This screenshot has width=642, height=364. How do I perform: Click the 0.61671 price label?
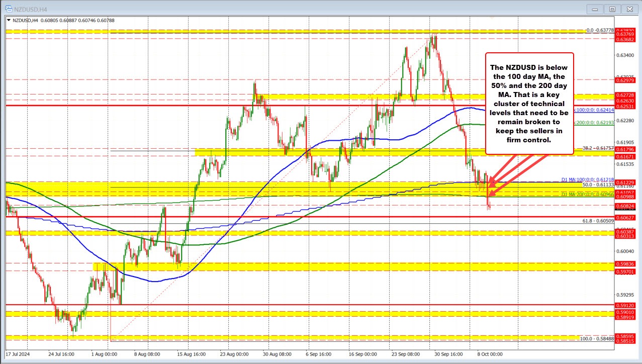pos(625,157)
